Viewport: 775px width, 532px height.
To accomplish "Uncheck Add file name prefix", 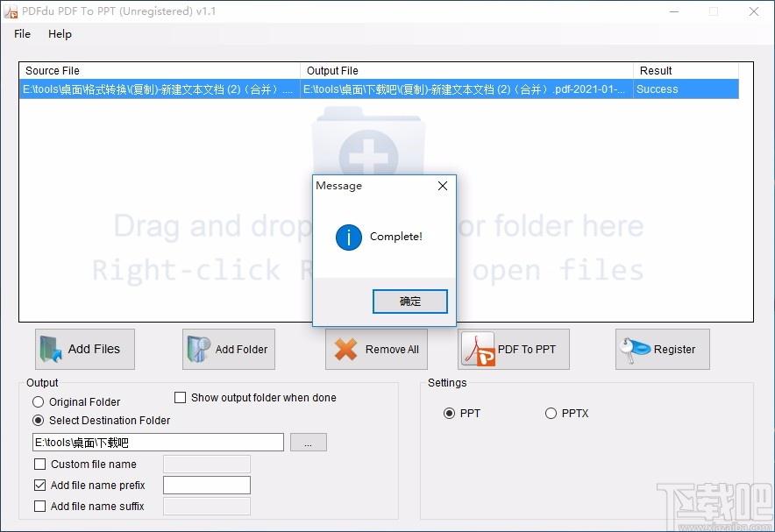I will pos(40,486).
